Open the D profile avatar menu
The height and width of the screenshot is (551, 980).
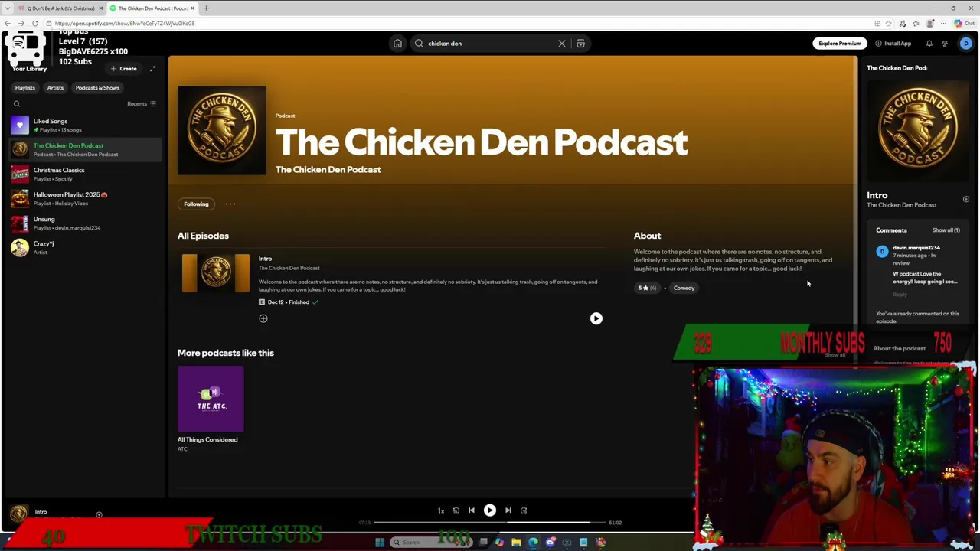click(x=965, y=44)
